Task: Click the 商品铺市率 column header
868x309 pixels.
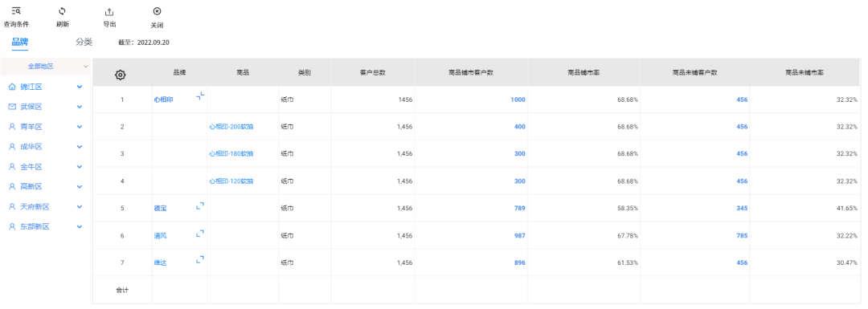Action: (x=583, y=72)
